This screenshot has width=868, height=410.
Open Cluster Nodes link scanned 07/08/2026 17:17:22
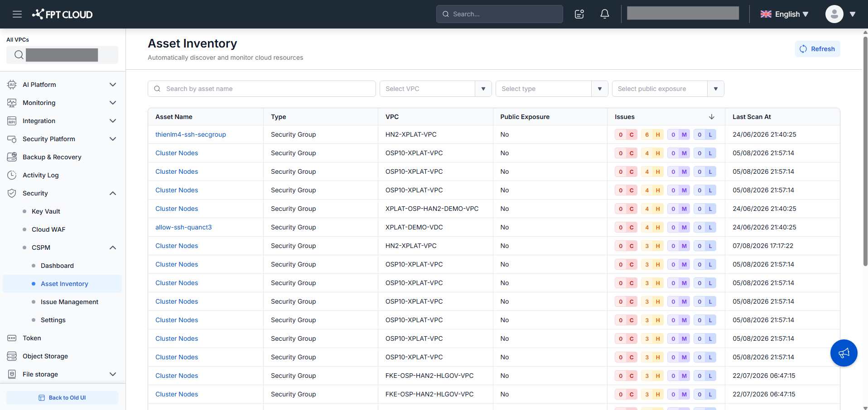point(177,246)
